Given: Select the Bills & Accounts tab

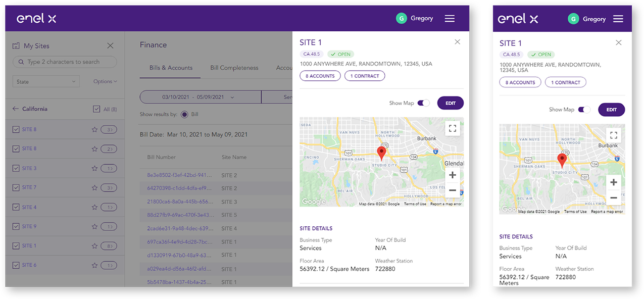Looking at the screenshot, I should (170, 68).
